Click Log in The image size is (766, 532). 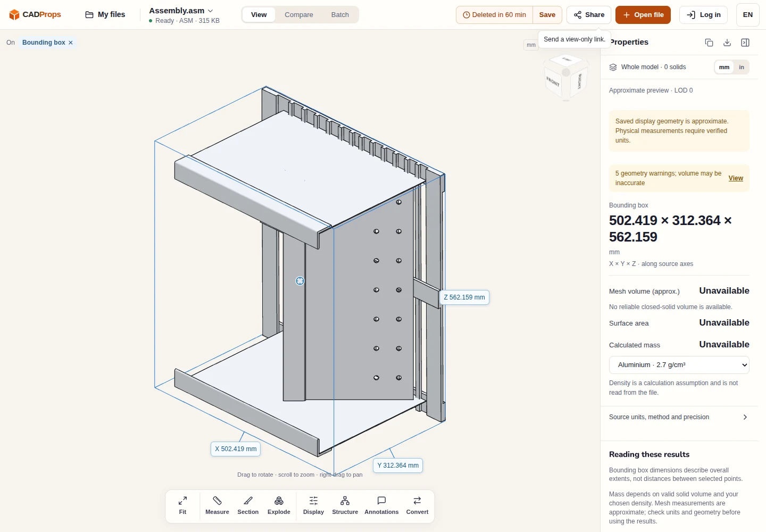click(704, 14)
